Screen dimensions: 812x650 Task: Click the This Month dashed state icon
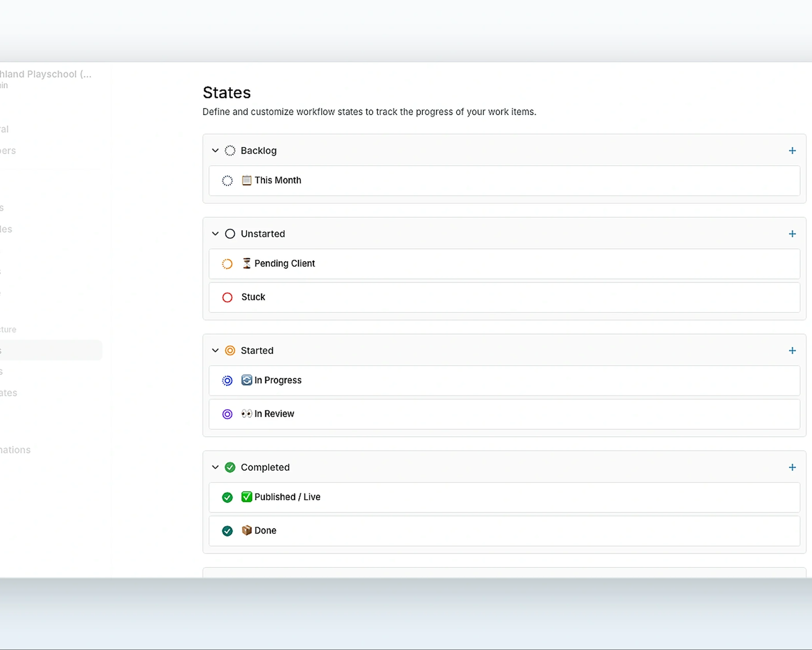pos(227,181)
